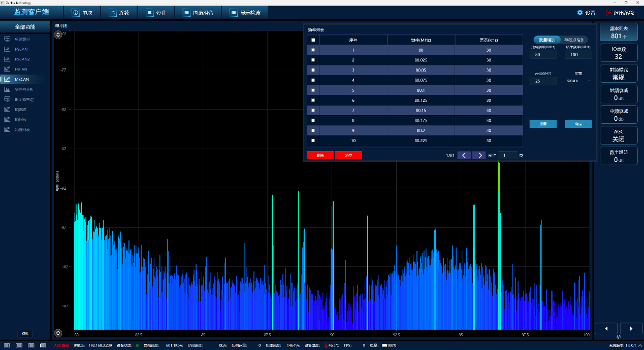The width and height of the screenshot is (644, 350).
Task: Click the second layout icon in status bar
Action: pos(19,345)
